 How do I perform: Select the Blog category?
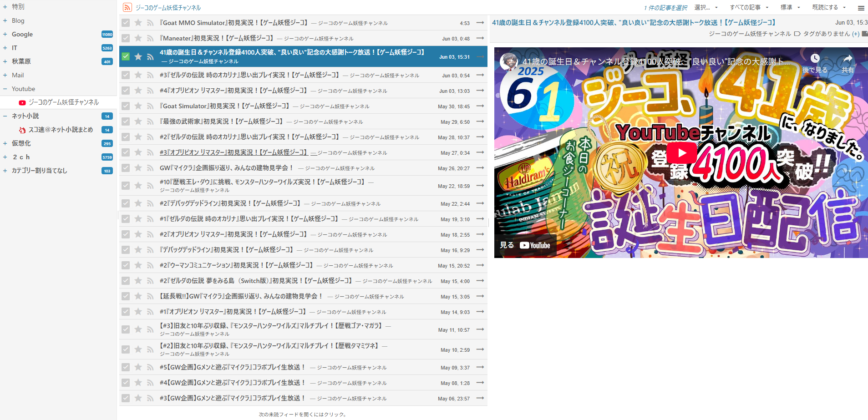(18, 20)
